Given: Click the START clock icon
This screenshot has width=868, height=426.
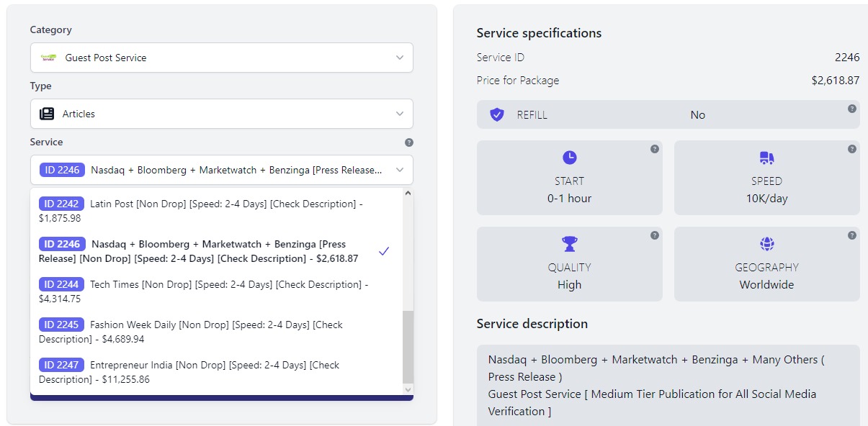Looking at the screenshot, I should 569,158.
